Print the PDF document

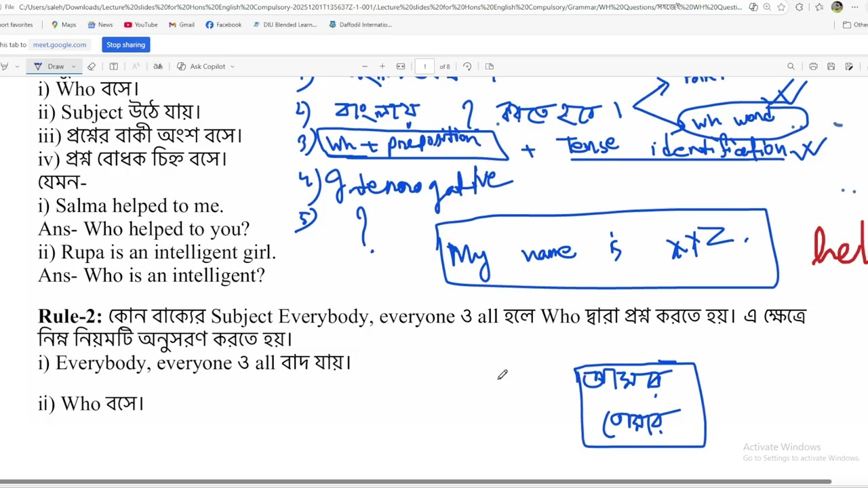(813, 66)
